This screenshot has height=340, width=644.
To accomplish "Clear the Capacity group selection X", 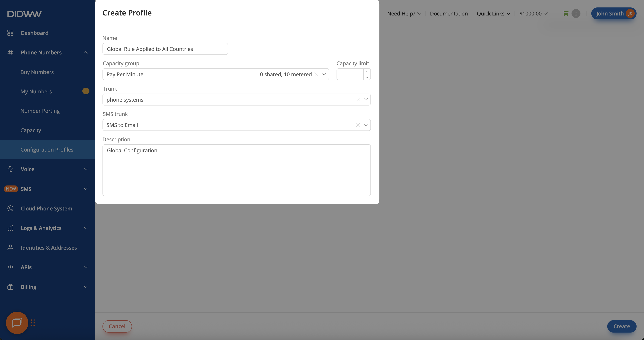I will 316,74.
